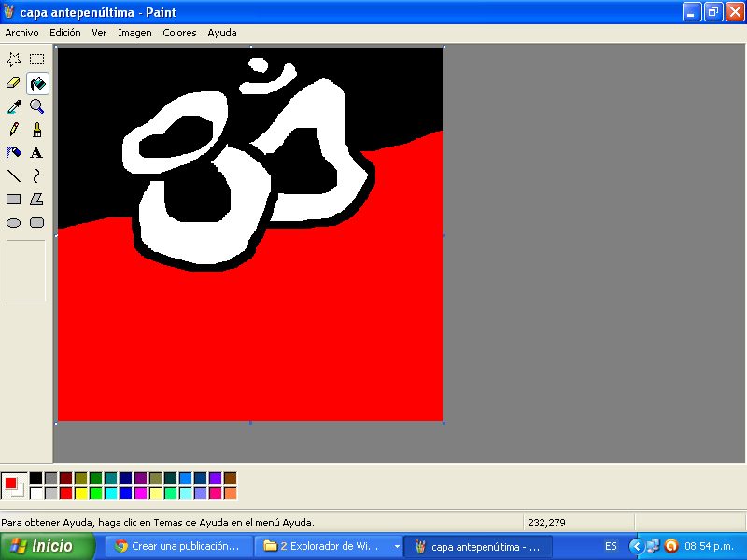Click the 08:54 p.m. taskbar clock
Image resolution: width=747 pixels, height=560 pixels.
[x=710, y=546]
